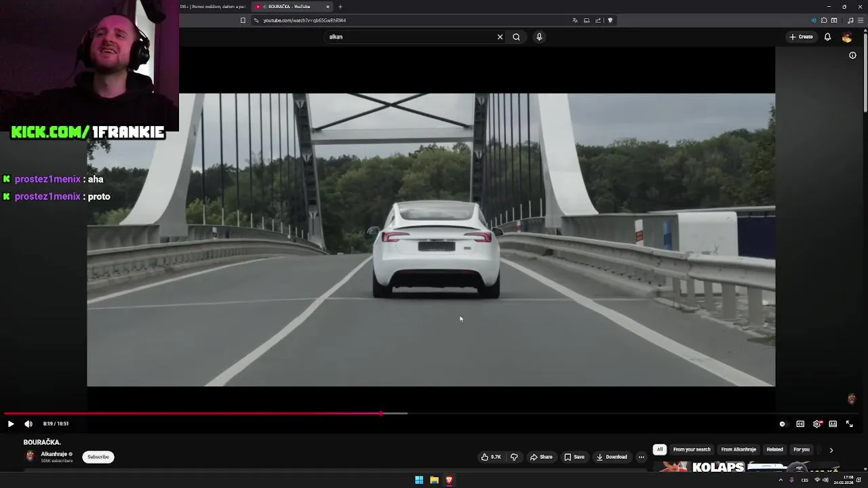
Task: Open the Create menu
Action: (x=801, y=37)
